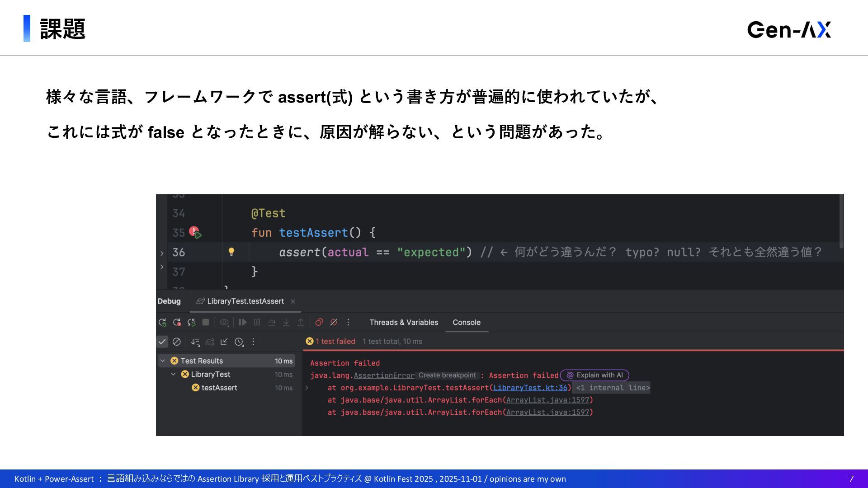The height and width of the screenshot is (488, 868).
Task: Collapse the Test Results tree node
Action: pyautogui.click(x=163, y=361)
